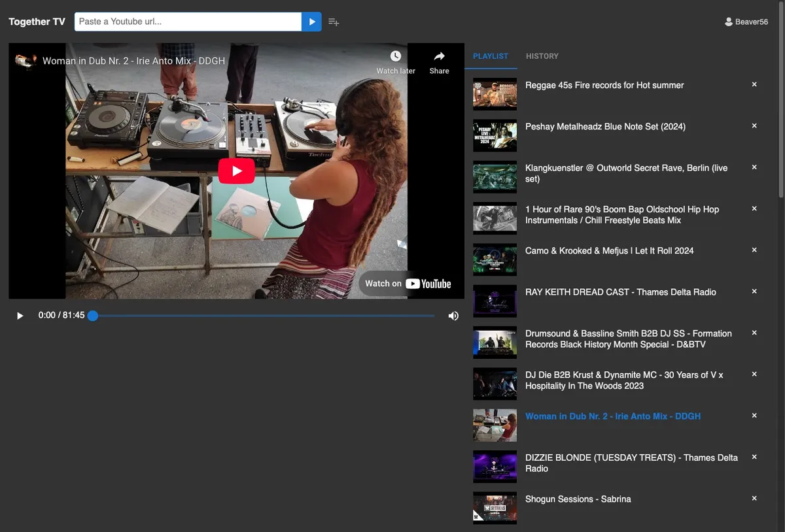Click the Watch on YouTube button

409,284
